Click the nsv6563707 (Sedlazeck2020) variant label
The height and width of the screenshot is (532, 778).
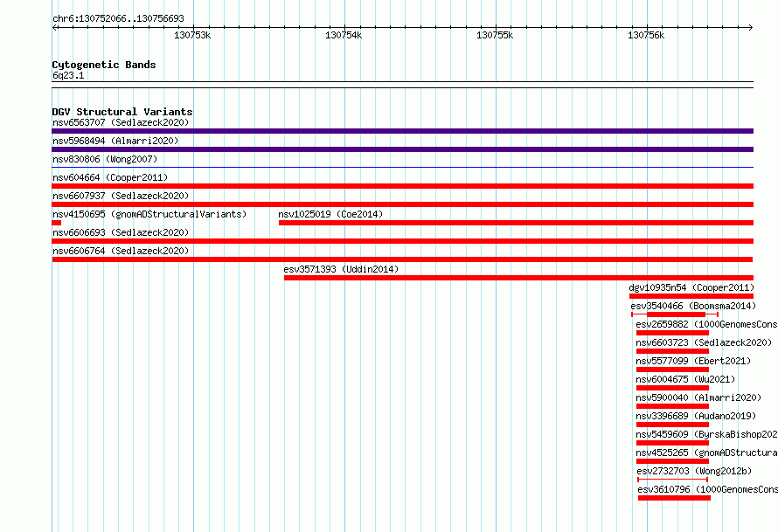121,122
